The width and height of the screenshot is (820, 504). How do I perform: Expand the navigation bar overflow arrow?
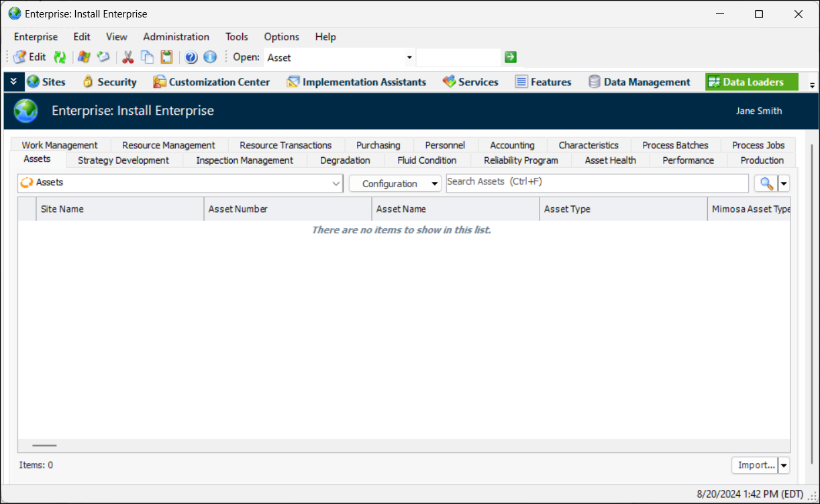coord(813,85)
